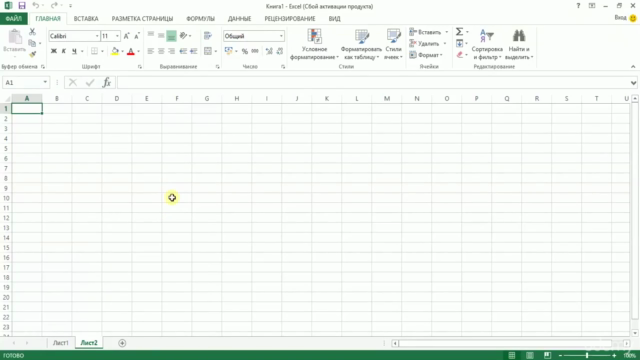Decrease decimal places

(280, 51)
